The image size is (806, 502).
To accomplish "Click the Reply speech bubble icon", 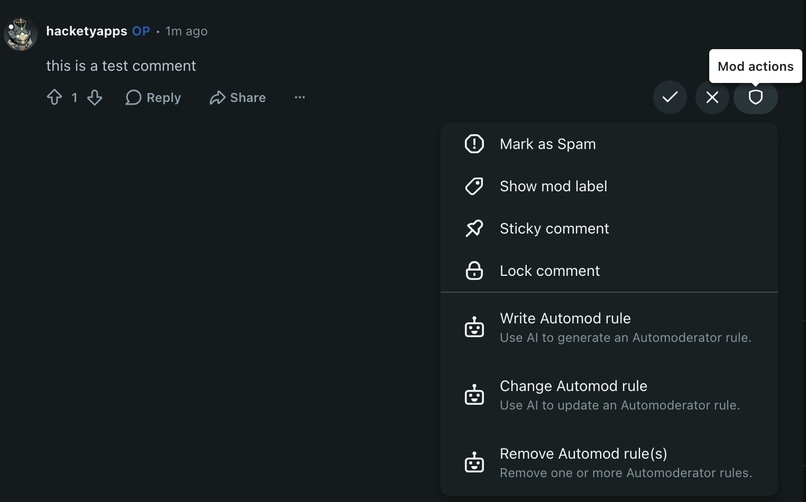I will tap(133, 97).
